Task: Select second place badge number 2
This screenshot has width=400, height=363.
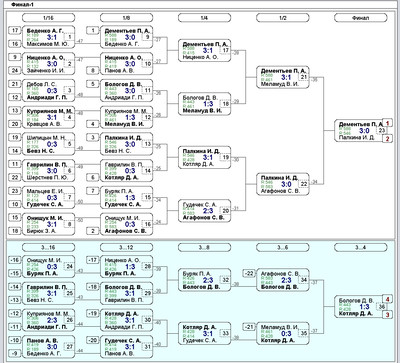Action: tap(387, 139)
